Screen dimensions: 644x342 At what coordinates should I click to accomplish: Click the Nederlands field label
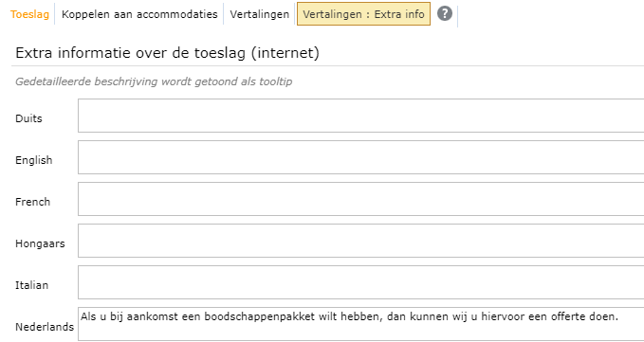[45, 327]
